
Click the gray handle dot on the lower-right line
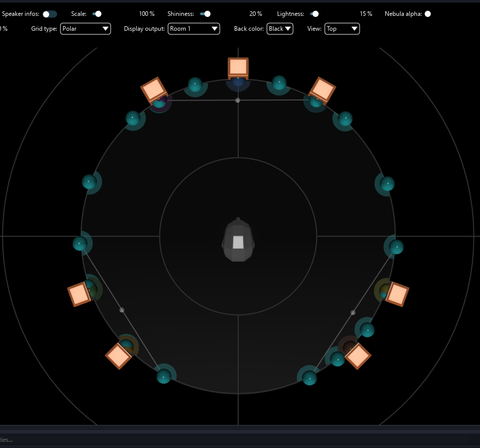click(352, 312)
